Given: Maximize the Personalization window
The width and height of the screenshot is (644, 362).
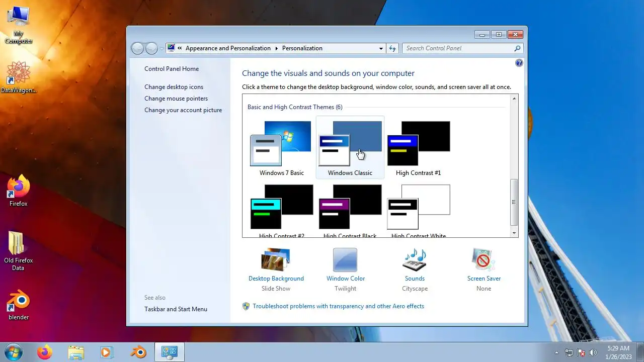Looking at the screenshot, I should coord(499,35).
